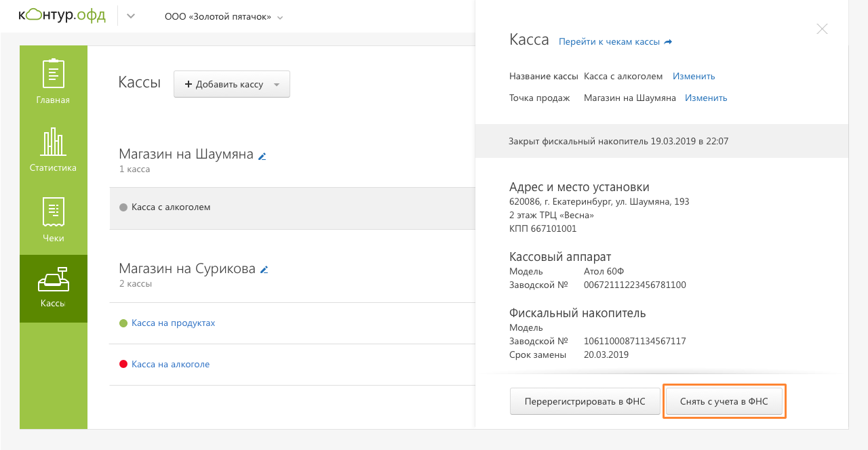The height and width of the screenshot is (450, 868).
Task: Open the Главная sidebar section
Action: coord(53,81)
